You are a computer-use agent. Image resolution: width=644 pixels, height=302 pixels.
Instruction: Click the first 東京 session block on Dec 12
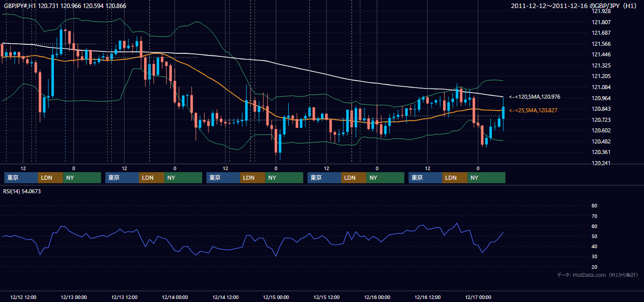[x=21, y=178]
